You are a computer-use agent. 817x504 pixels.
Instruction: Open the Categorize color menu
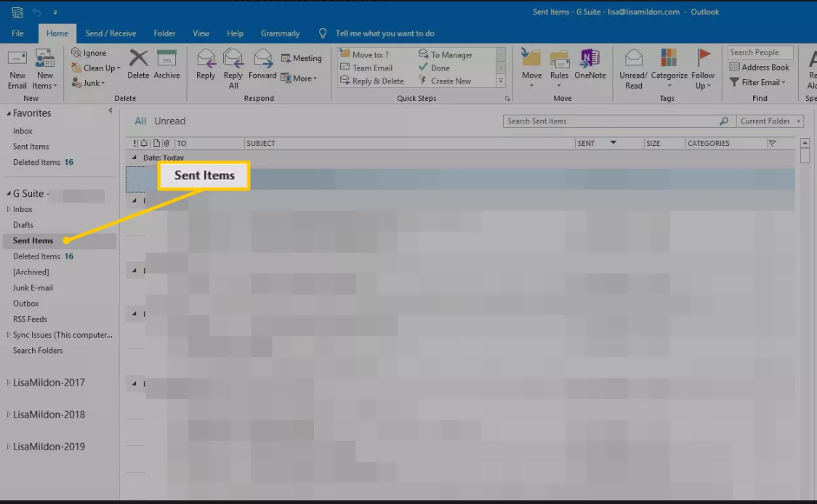pyautogui.click(x=669, y=68)
